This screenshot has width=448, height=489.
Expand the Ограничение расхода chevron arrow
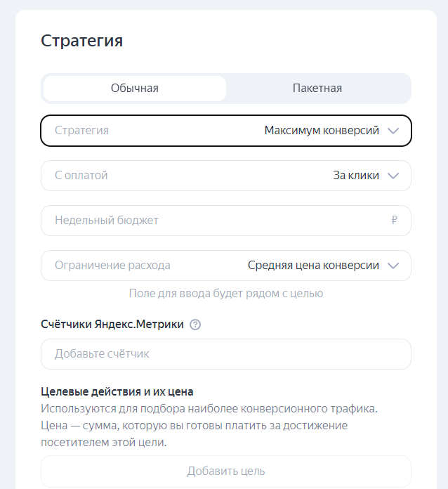pyautogui.click(x=393, y=266)
